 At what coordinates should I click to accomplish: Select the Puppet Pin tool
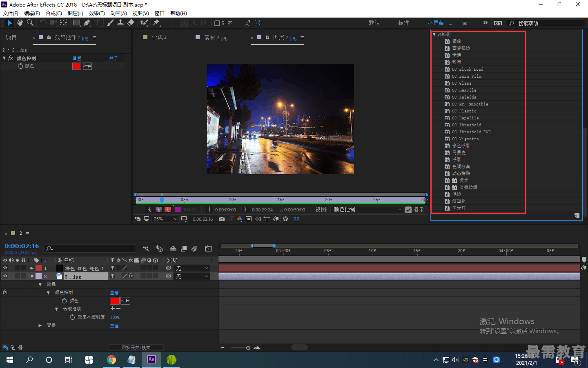[x=156, y=23]
